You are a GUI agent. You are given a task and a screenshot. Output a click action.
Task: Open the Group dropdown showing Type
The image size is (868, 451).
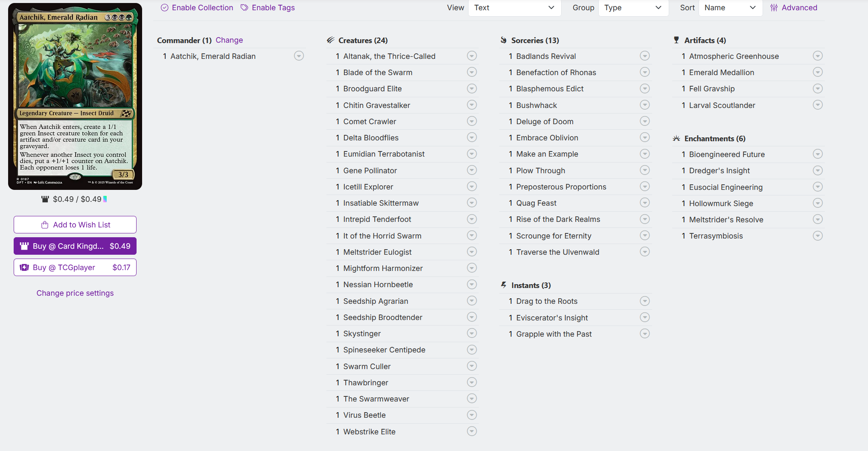coord(633,8)
